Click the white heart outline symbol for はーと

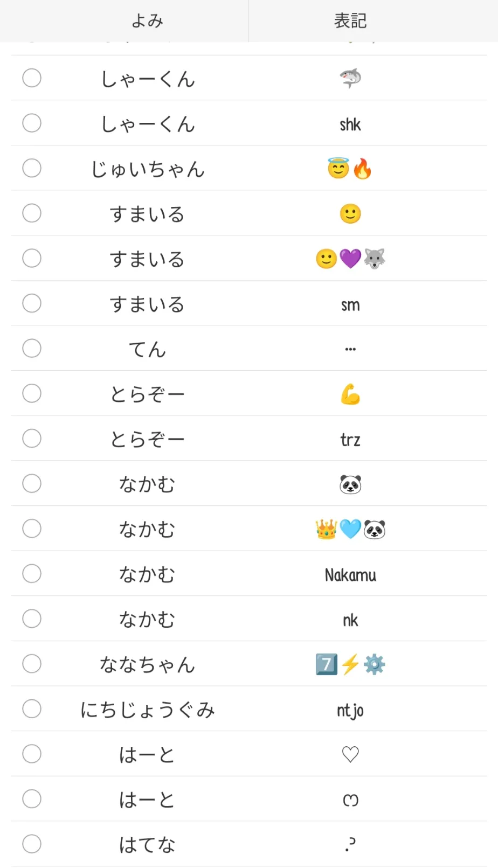pyautogui.click(x=350, y=754)
